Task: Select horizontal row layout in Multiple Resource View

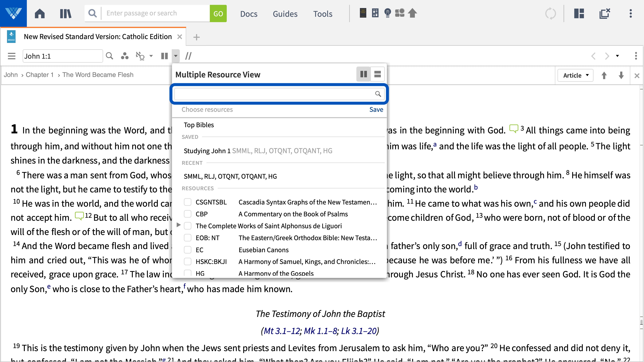Action: coord(377,74)
